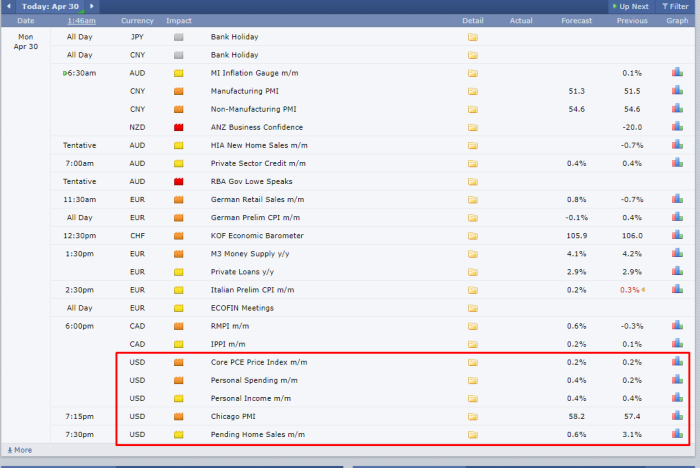Click yellow impact icon for ECOFIN Meetings

point(179,308)
